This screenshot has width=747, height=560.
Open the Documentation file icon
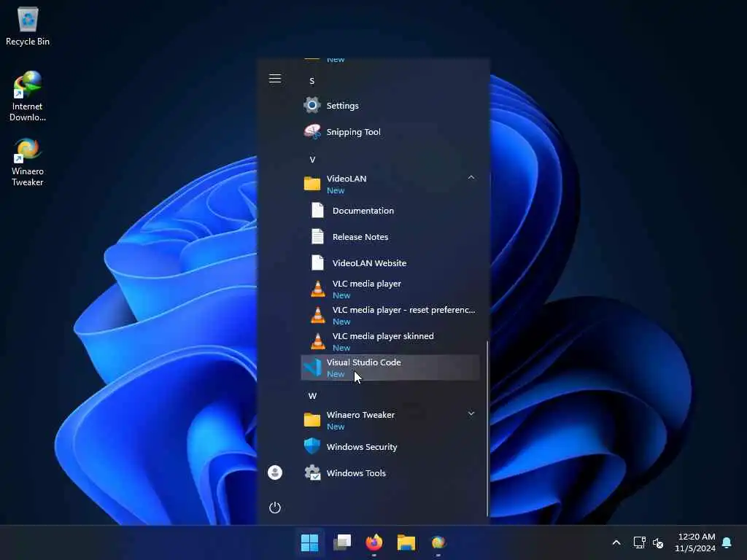[x=318, y=210]
